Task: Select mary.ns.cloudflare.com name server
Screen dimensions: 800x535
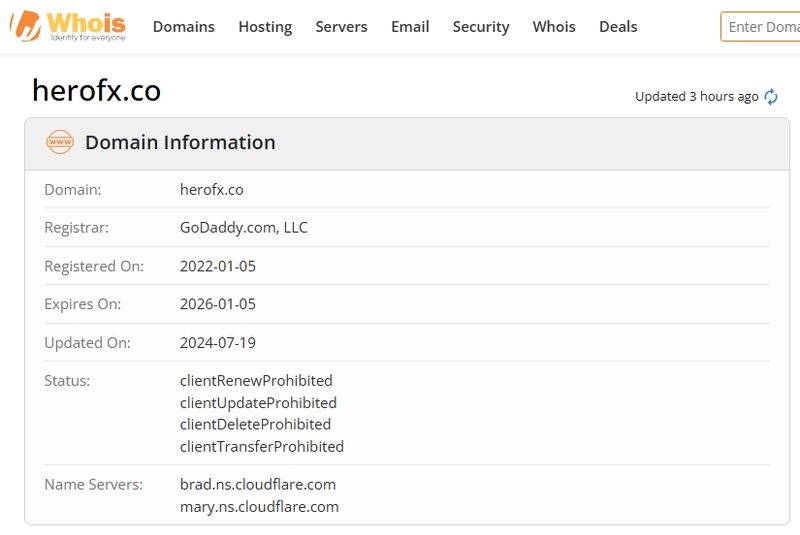Action: click(259, 507)
